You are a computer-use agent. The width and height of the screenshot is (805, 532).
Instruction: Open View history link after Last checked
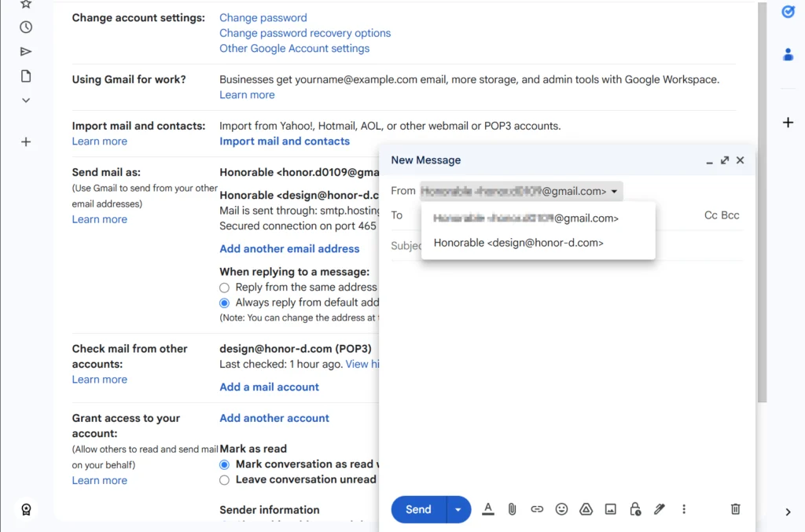click(362, 365)
